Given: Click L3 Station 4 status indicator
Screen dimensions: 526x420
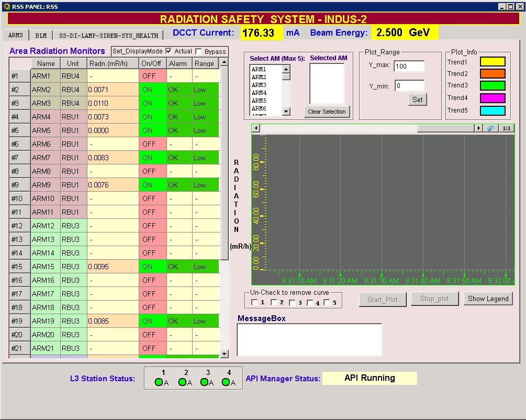Looking at the screenshot, I should [226, 382].
